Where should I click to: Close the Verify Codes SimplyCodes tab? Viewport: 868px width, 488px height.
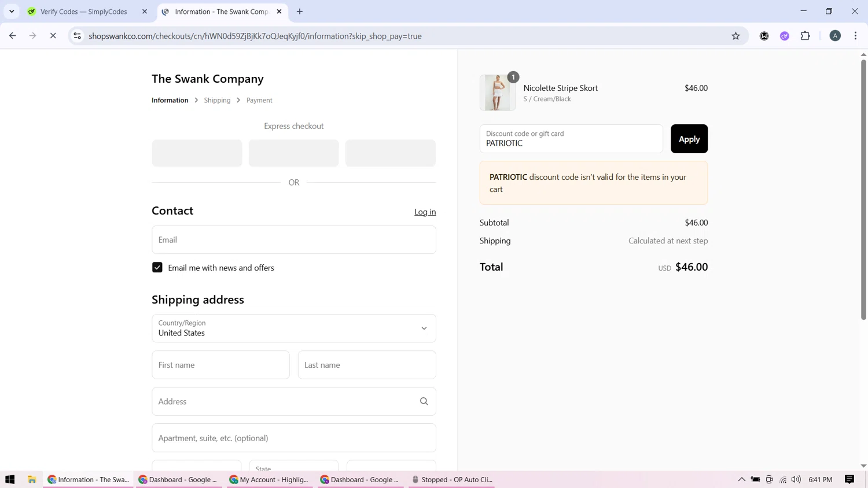click(x=145, y=12)
